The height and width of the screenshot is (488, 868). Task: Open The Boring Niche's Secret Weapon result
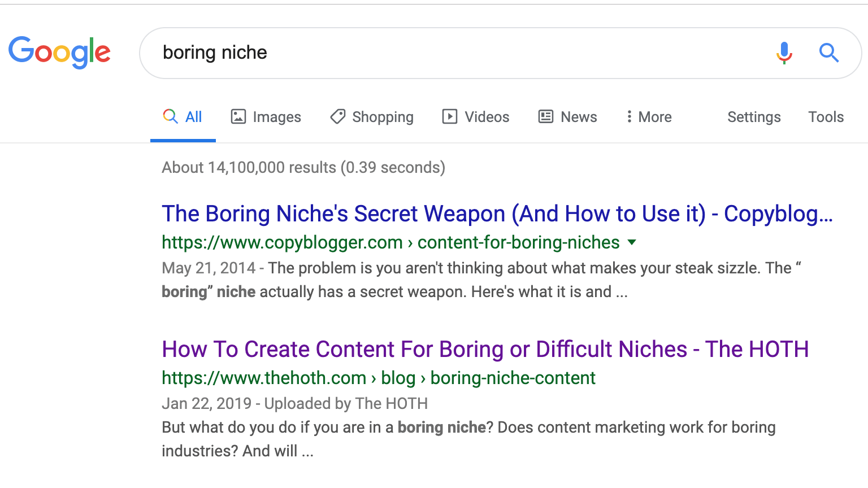click(497, 213)
